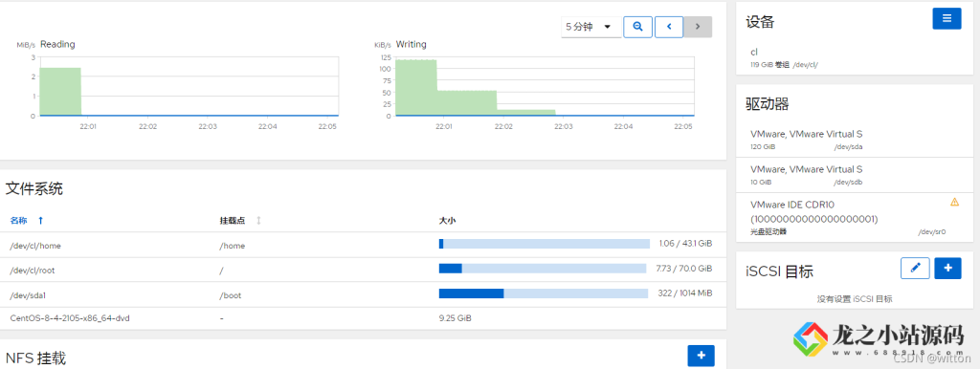Open the 设备 hamburger menu button
The width and height of the screenshot is (980, 369).
point(947,19)
